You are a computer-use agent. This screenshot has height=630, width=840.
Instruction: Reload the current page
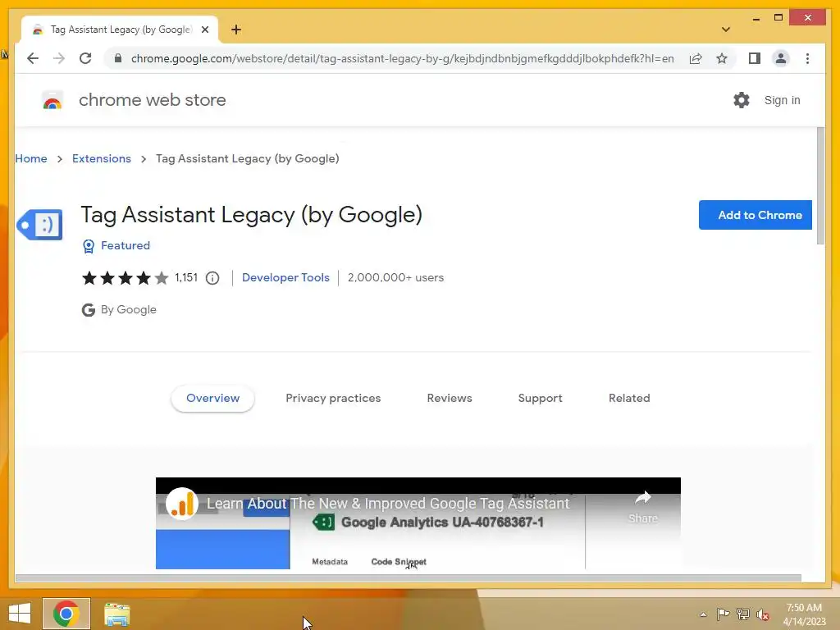tap(85, 58)
